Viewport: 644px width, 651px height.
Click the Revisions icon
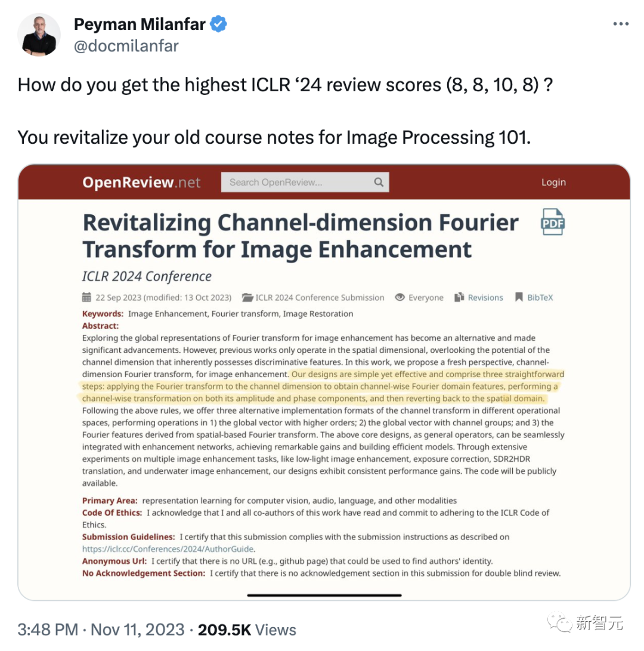coord(459,297)
